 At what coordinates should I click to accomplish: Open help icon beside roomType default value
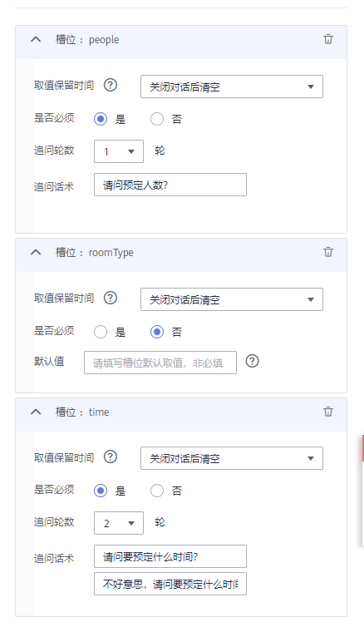point(252,361)
